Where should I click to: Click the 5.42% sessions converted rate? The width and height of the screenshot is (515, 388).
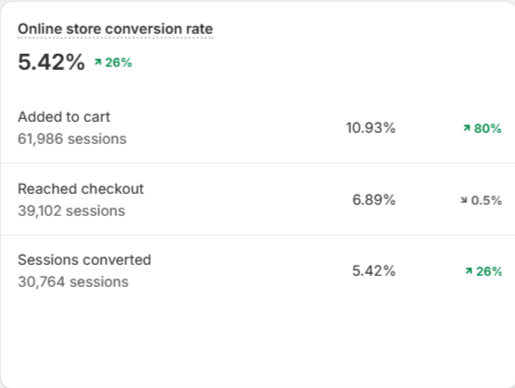coord(374,271)
